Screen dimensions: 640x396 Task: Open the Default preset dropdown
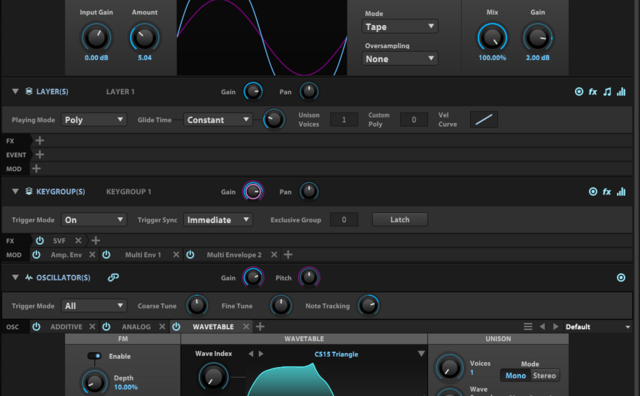[598, 327]
